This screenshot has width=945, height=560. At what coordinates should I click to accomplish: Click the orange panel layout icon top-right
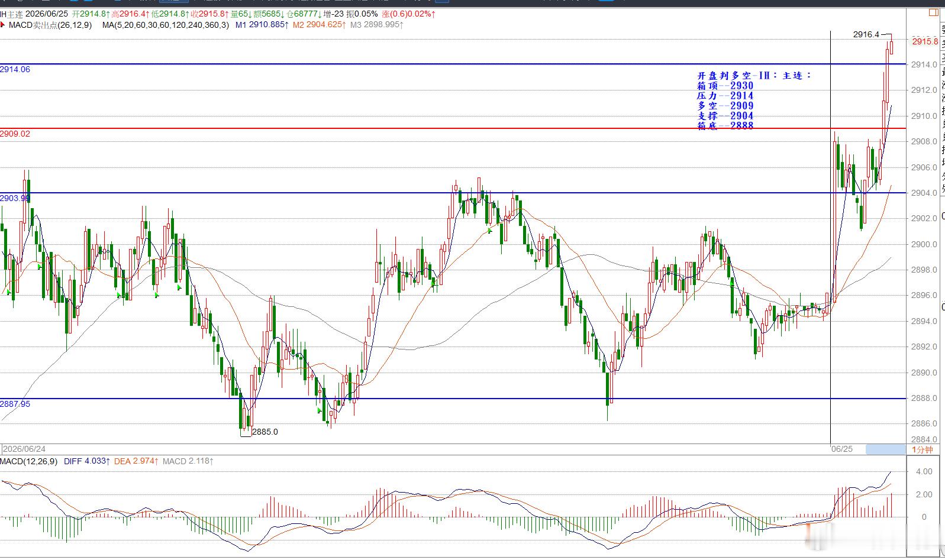(933, 12)
